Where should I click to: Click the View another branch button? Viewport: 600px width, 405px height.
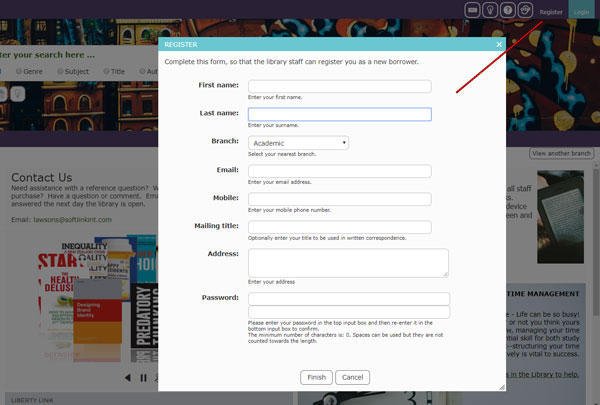click(x=561, y=153)
